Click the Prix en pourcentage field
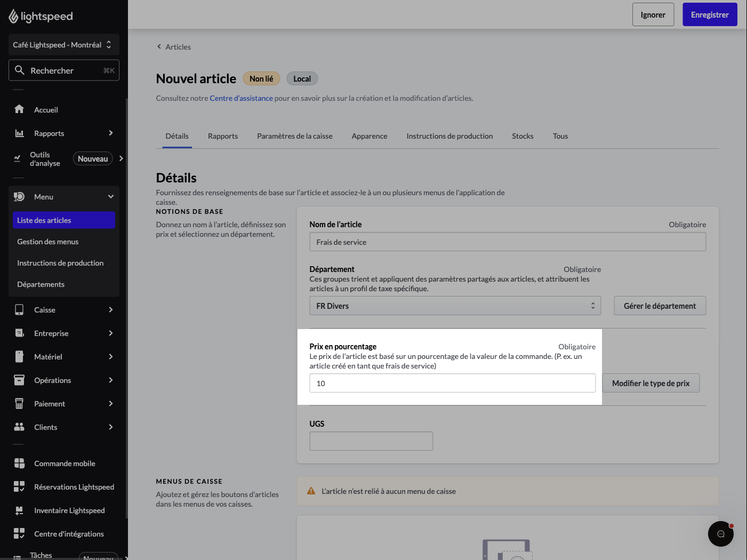 pos(453,383)
